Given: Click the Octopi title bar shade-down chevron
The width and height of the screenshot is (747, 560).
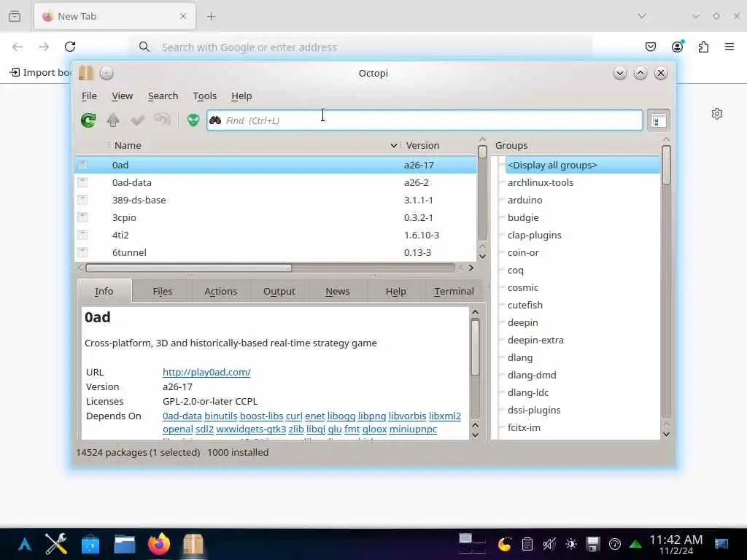Looking at the screenshot, I should (x=620, y=73).
